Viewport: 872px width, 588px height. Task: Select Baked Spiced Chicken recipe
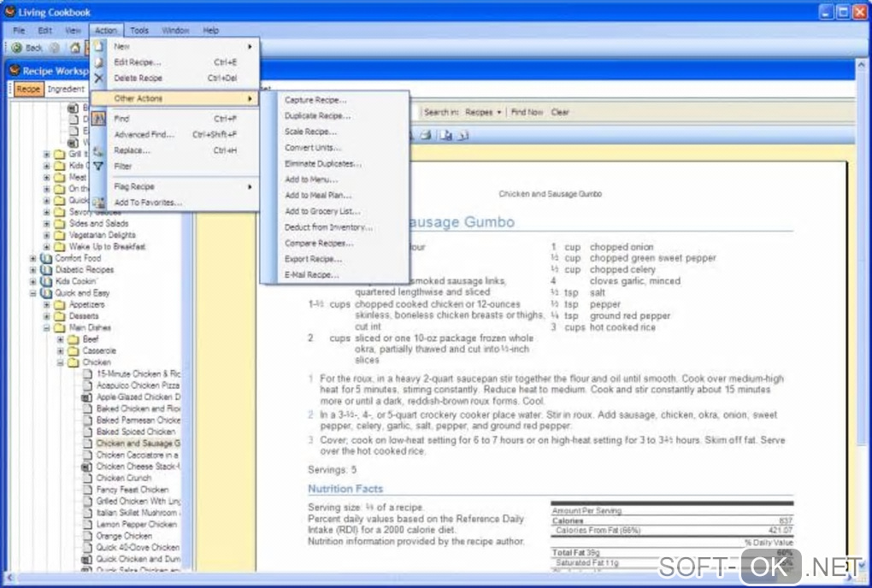136,432
